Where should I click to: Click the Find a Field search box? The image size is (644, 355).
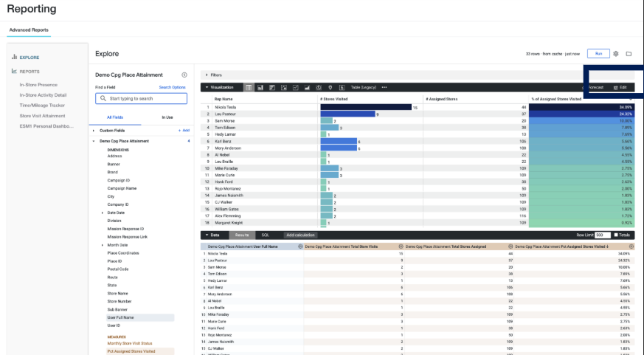click(142, 99)
